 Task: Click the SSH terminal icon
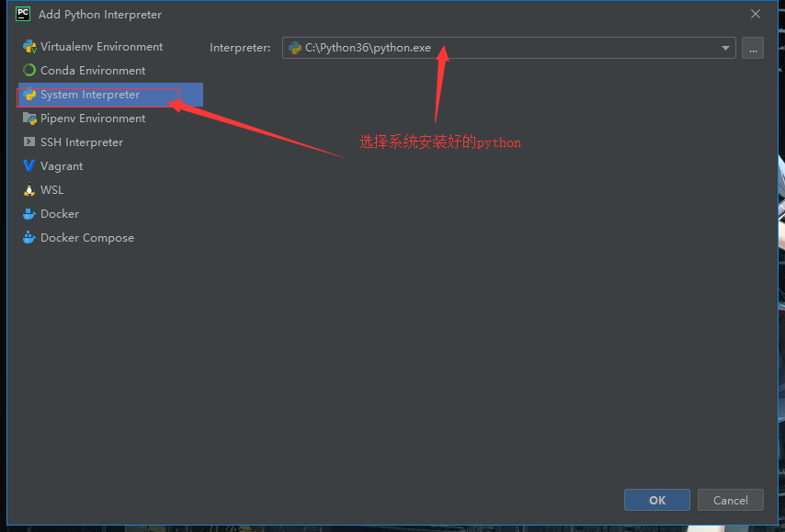click(29, 142)
